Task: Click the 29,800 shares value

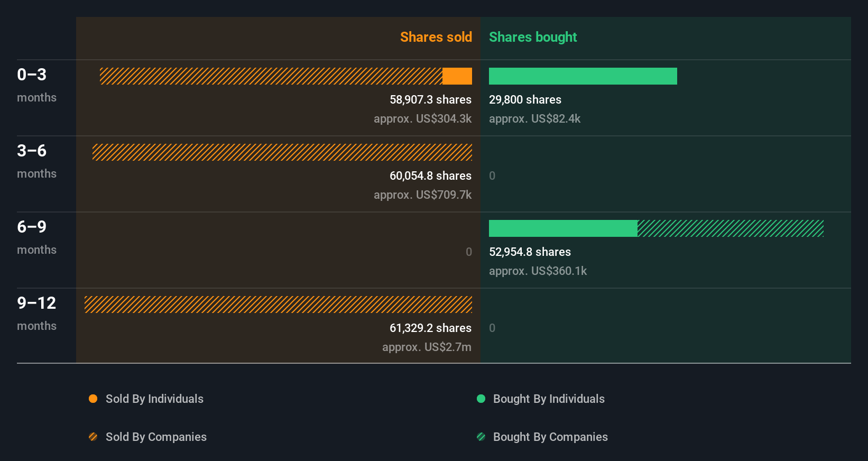Action: click(525, 99)
